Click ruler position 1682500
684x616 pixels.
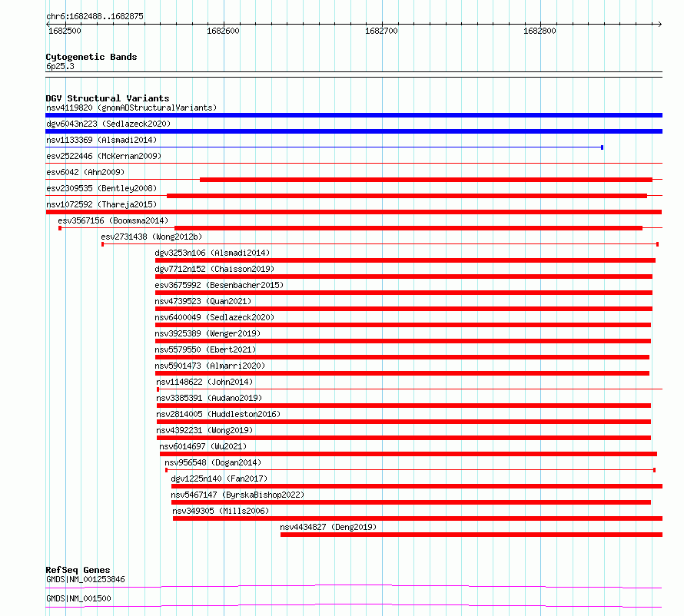[65, 31]
